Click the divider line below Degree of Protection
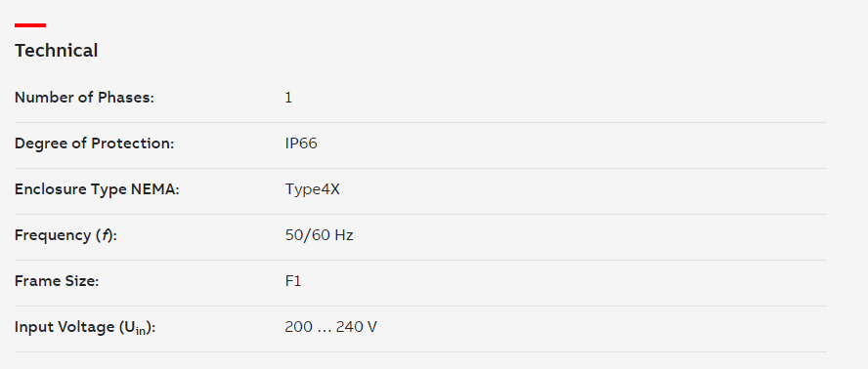This screenshot has height=369, width=868. [x=420, y=168]
